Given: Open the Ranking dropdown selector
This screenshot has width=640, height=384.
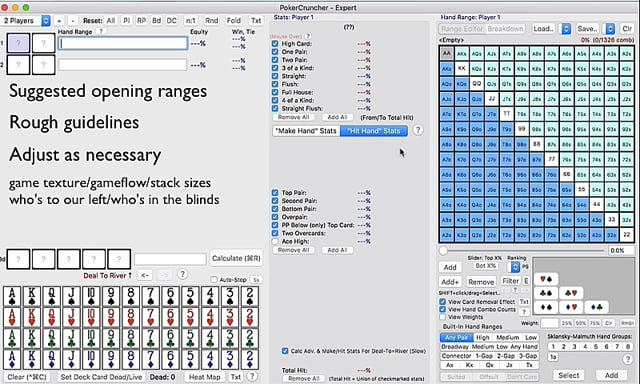Looking at the screenshot, I should tap(515, 267).
